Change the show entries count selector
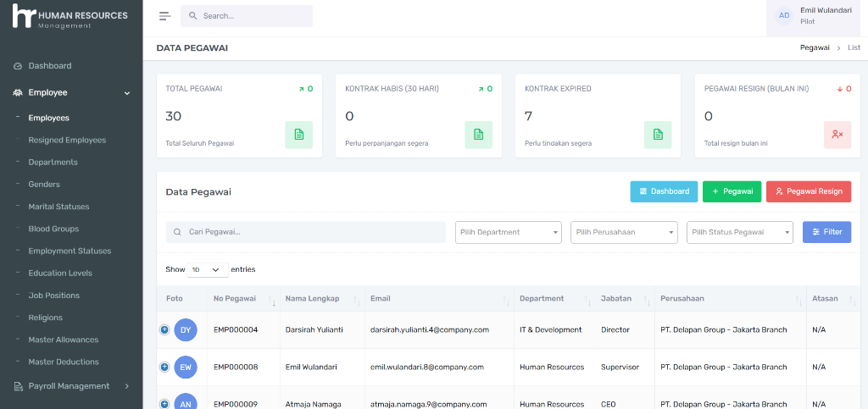 click(x=208, y=269)
